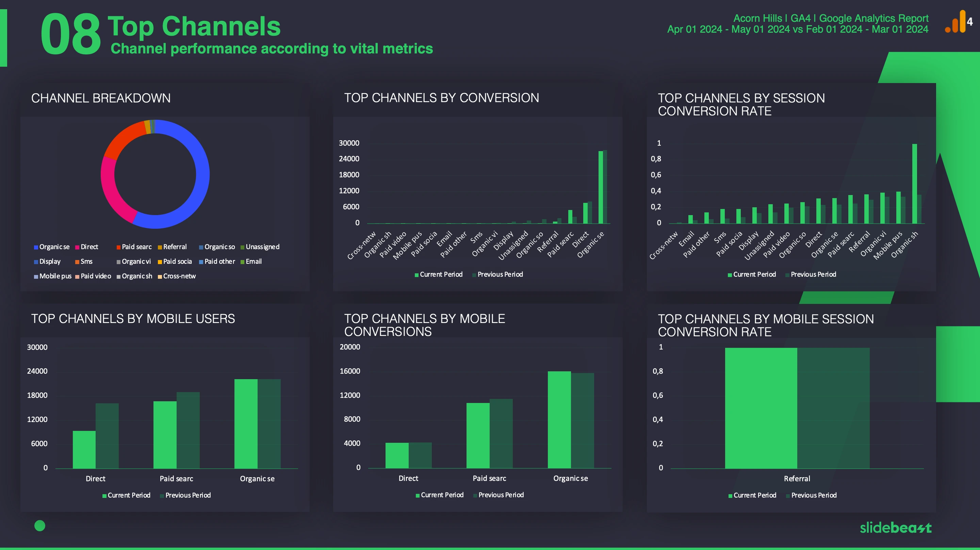The height and width of the screenshot is (550, 980).
Task: Click the CHANNEL BREAKDOWN chart title
Action: (x=101, y=98)
